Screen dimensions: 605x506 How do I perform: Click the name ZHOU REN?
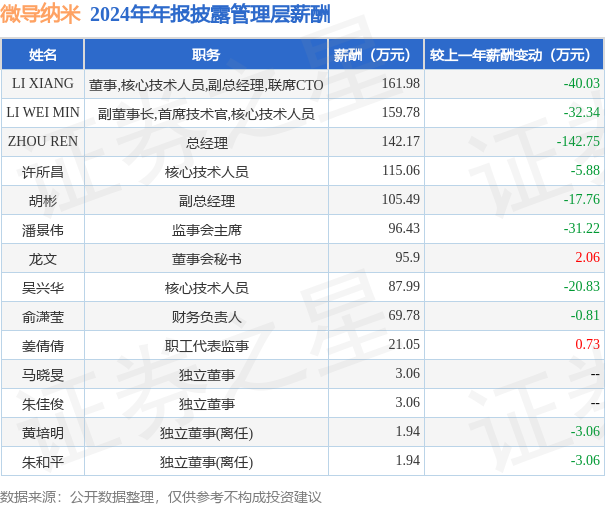pos(43,141)
